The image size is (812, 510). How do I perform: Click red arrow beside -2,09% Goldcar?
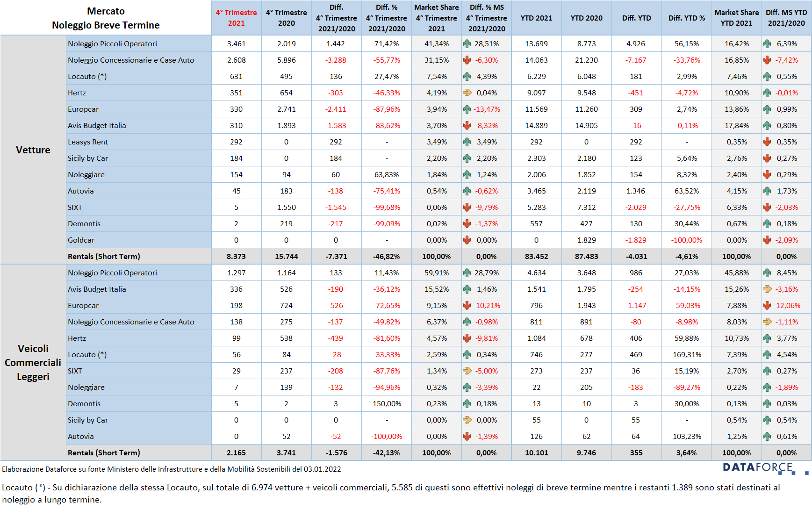[767, 240]
